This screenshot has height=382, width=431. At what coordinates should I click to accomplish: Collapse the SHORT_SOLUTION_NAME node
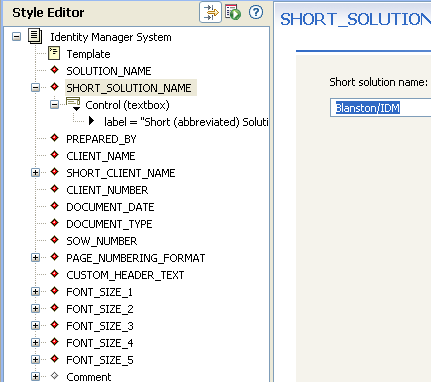[x=35, y=87]
